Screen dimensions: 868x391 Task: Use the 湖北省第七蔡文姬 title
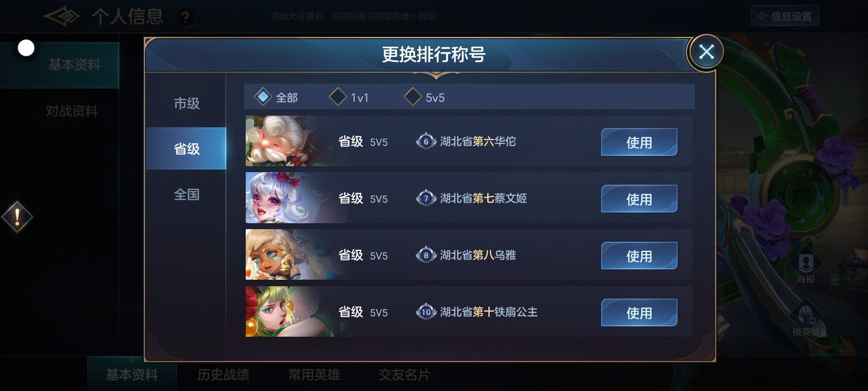(x=639, y=199)
